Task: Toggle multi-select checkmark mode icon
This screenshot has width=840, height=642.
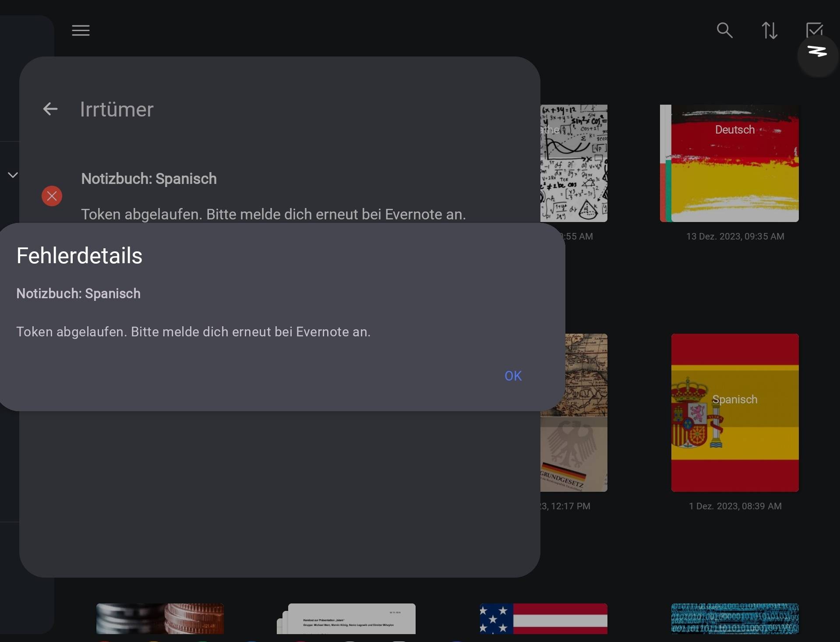Action: 814,30
